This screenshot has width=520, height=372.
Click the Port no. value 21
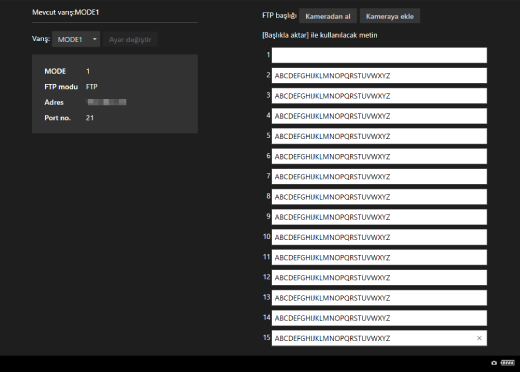pos(90,118)
